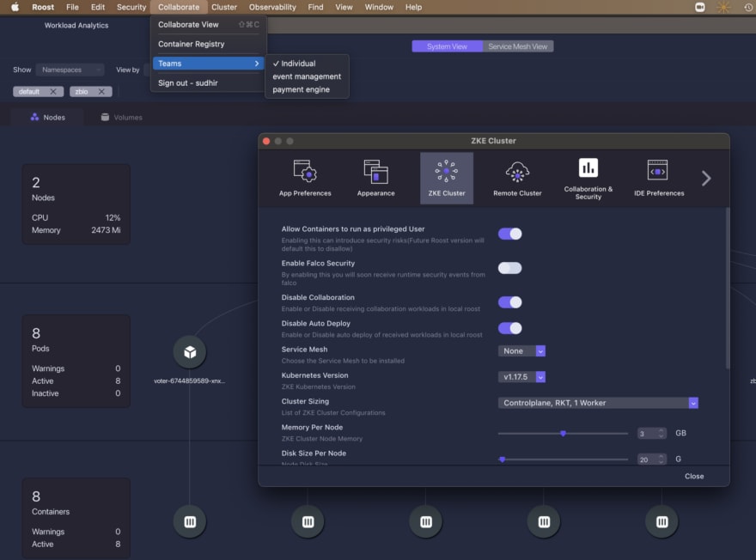Click the Disk Size Per Node slider handle

pos(502,460)
